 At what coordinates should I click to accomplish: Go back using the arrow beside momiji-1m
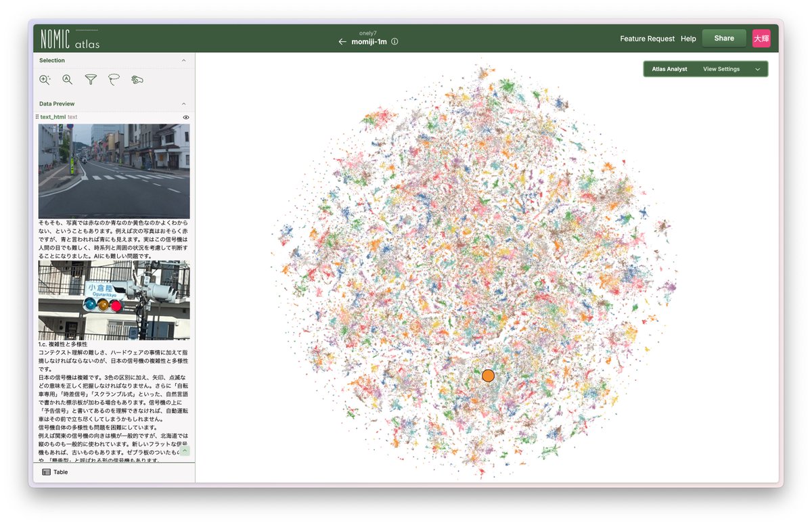[342, 41]
